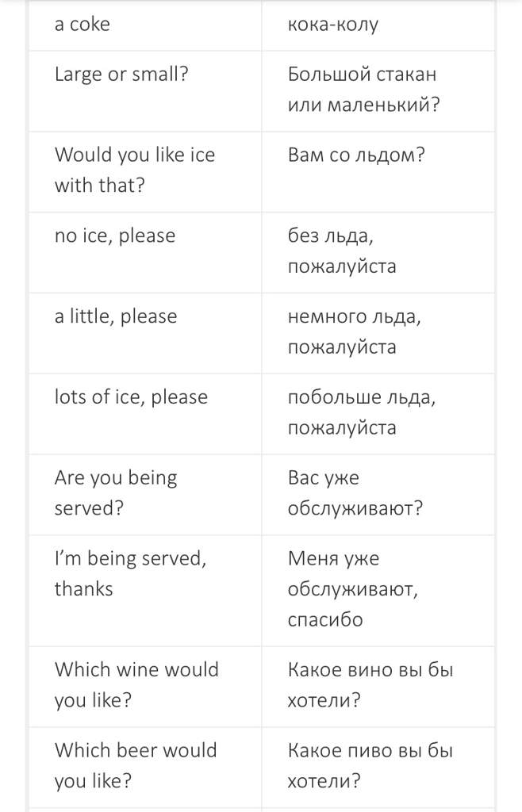Click 'Which wine would you like?'
The height and width of the screenshot is (812, 522).
click(136, 685)
